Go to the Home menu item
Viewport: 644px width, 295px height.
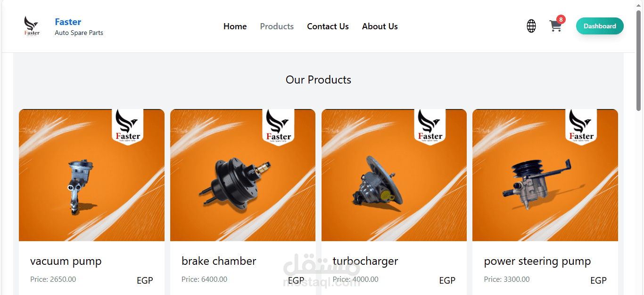(235, 26)
